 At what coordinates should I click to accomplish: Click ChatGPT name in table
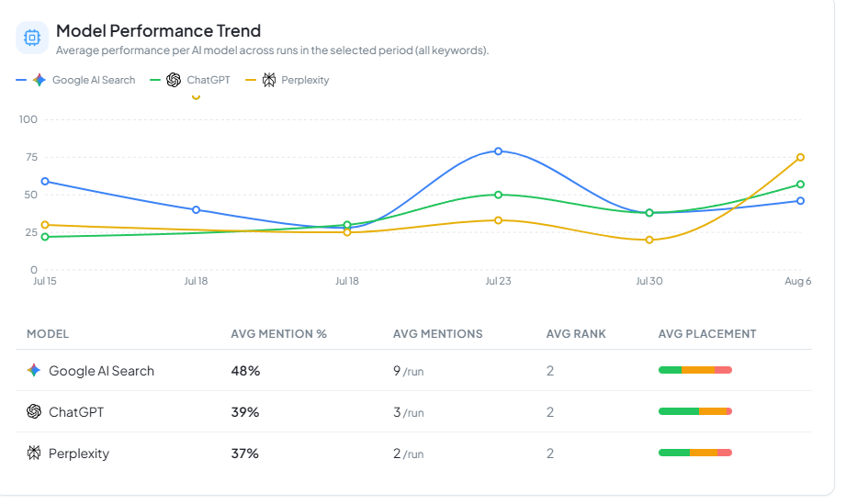[76, 412]
